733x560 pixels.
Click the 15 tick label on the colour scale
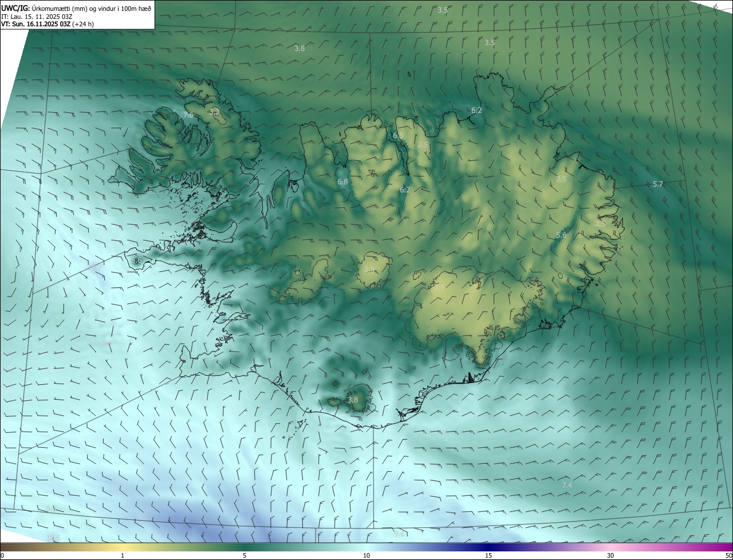(x=488, y=555)
